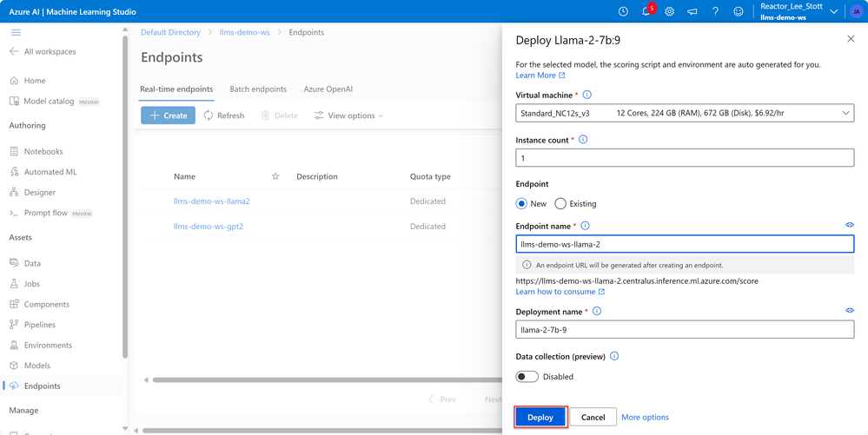Viewport: 868px width, 435px height.
Task: Toggle eye icon beside Deployment name
Action: (850, 311)
